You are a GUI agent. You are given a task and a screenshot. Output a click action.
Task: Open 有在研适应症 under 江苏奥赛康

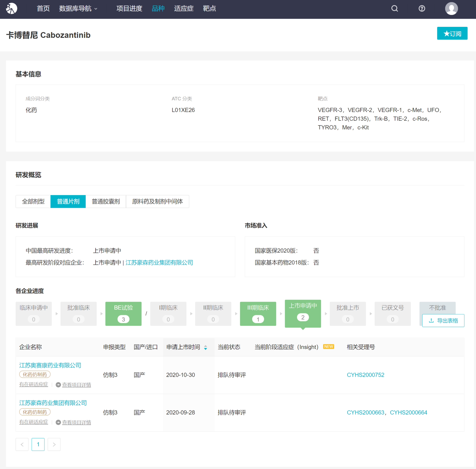click(x=34, y=385)
